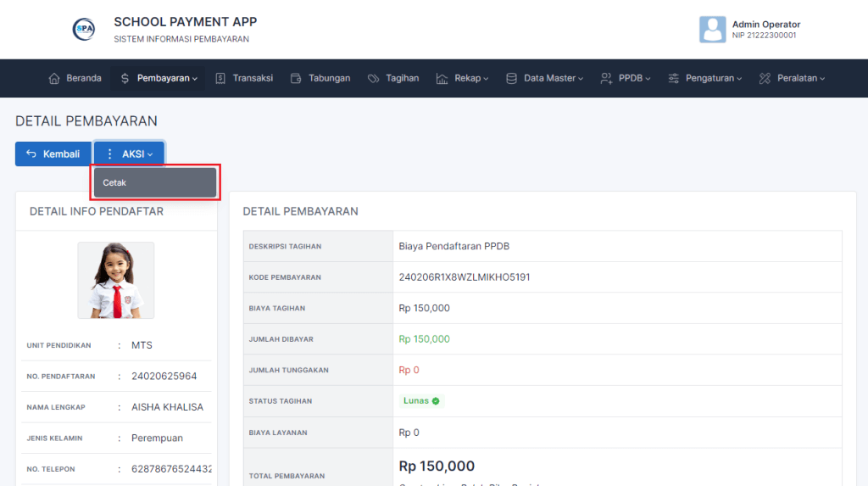Expand the Pengaturan dropdown menu
Screen dimensions: 868x486
coord(712,78)
